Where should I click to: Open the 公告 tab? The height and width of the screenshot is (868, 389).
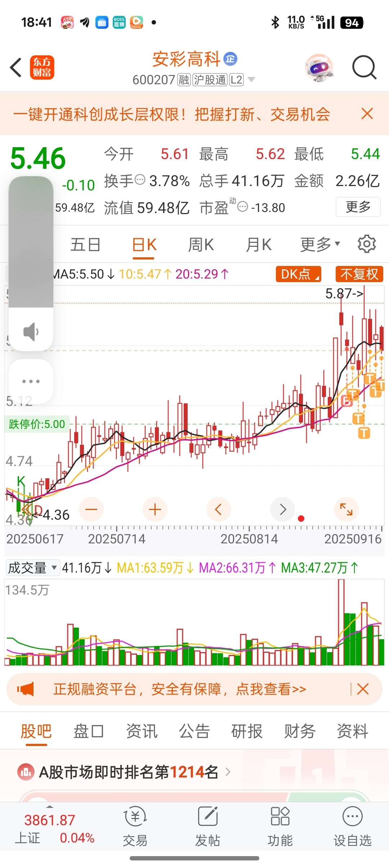click(194, 731)
